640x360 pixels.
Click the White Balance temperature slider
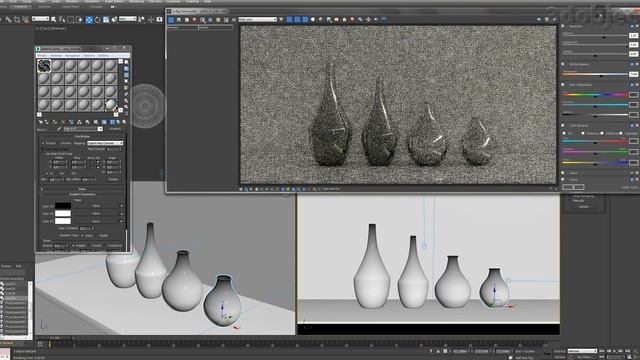(x=595, y=74)
